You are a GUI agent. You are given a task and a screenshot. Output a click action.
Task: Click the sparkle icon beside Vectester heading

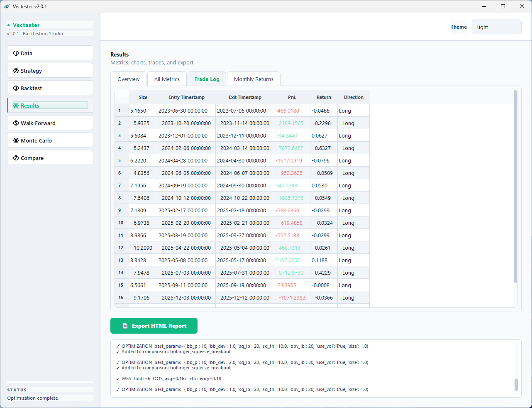(8, 25)
